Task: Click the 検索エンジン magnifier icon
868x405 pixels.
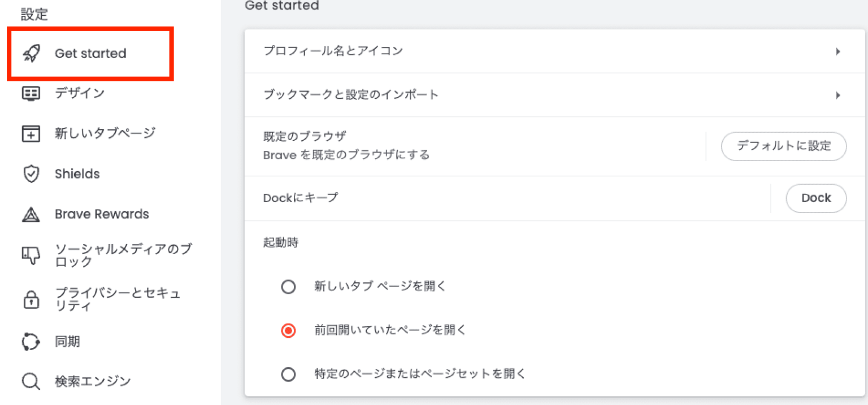Action: (31, 381)
